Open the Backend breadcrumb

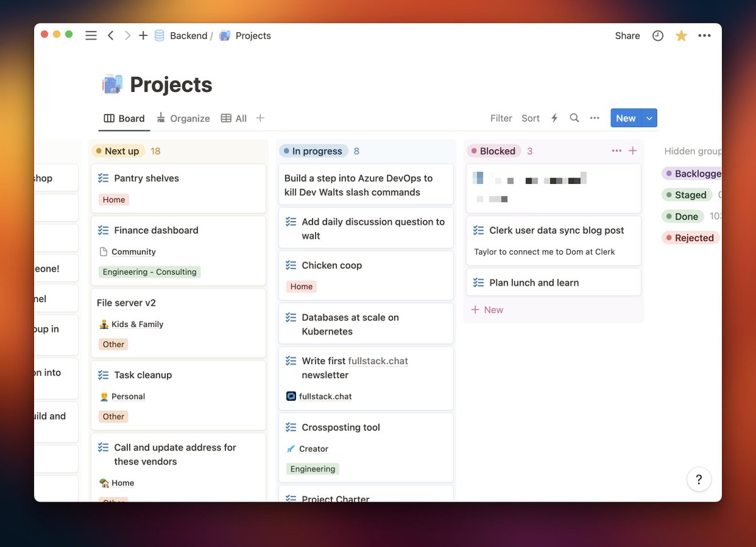tap(188, 36)
